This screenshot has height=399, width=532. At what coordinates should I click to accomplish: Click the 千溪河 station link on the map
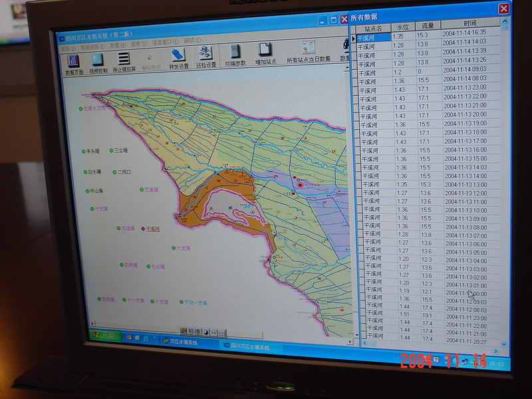[x=153, y=229]
